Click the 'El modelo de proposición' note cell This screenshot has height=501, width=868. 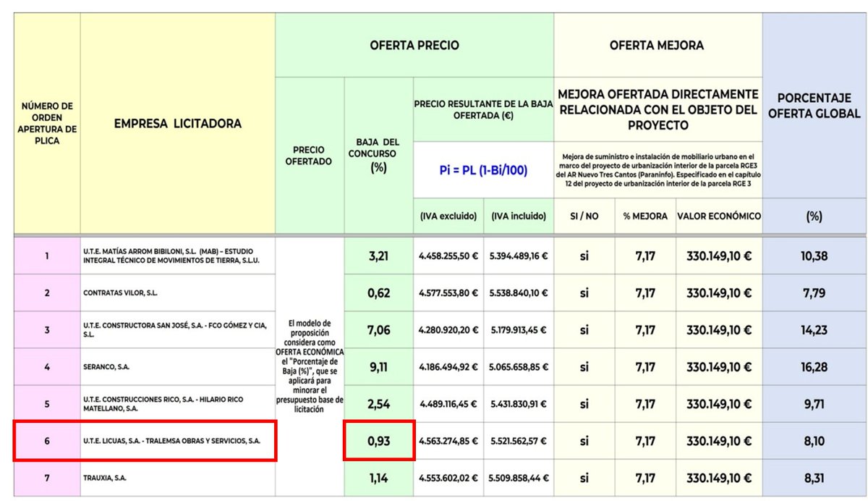310,365
